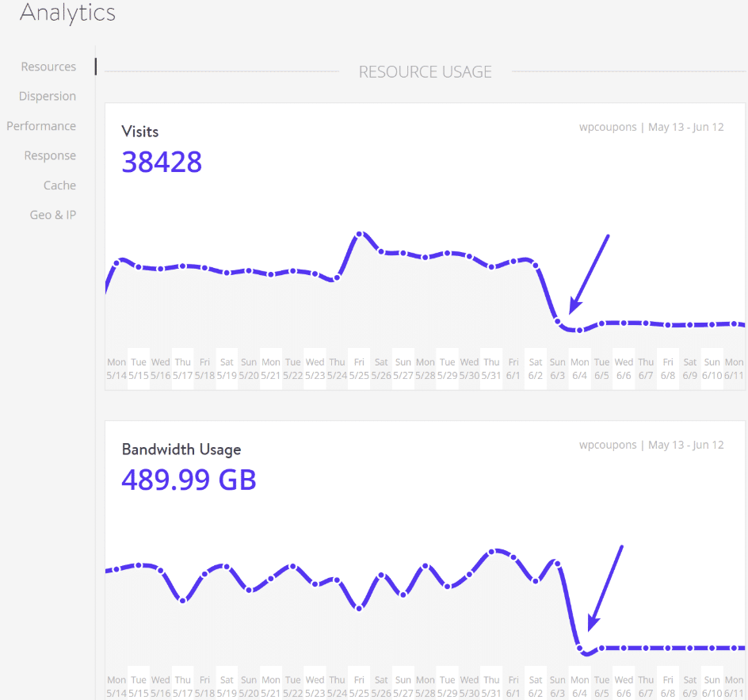Click Bandwidth data point on Thu 5/17

pos(183,600)
